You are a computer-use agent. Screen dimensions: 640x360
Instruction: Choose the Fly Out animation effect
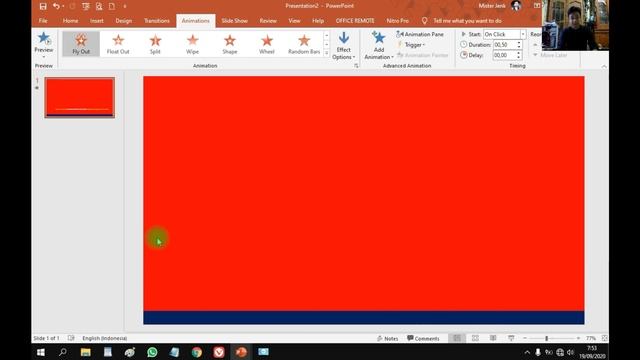click(81, 44)
